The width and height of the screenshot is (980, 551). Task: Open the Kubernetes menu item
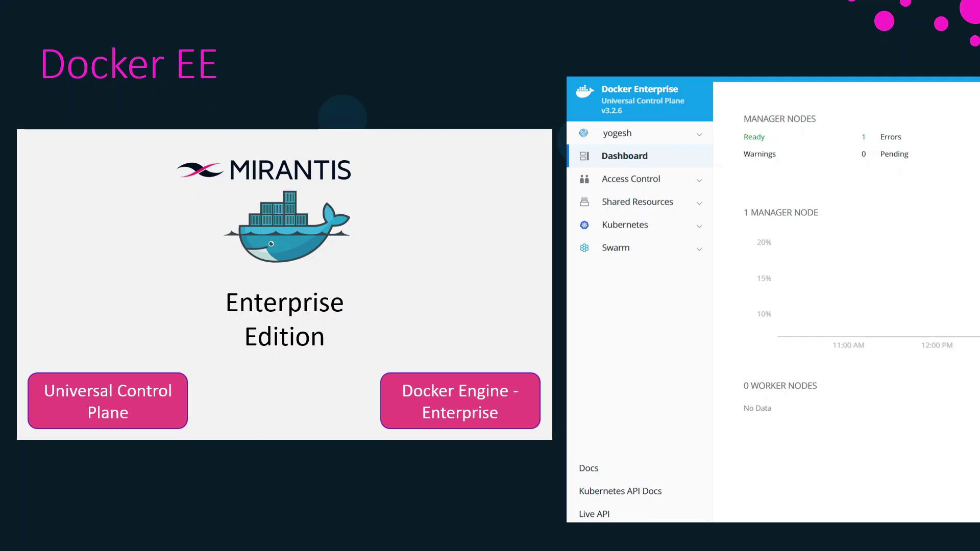click(625, 225)
